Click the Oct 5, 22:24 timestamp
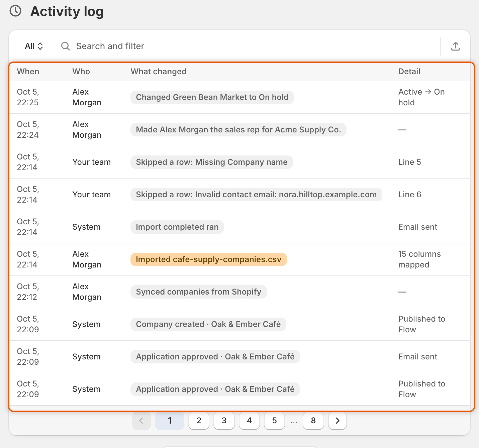Image resolution: width=479 pixels, height=448 pixels. [28, 130]
